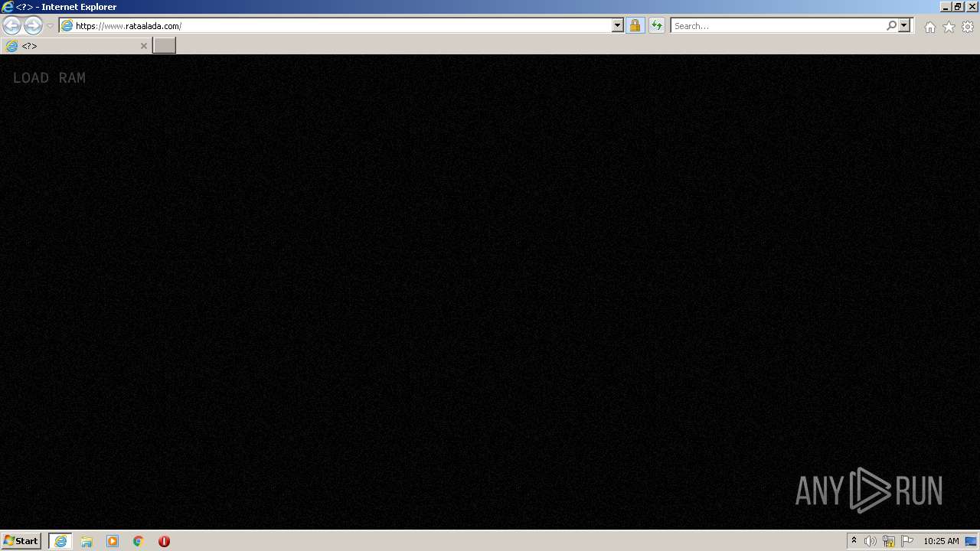Switch to Internet Explorer taskbar button
Screen dimensions: 980x551
tap(60, 541)
